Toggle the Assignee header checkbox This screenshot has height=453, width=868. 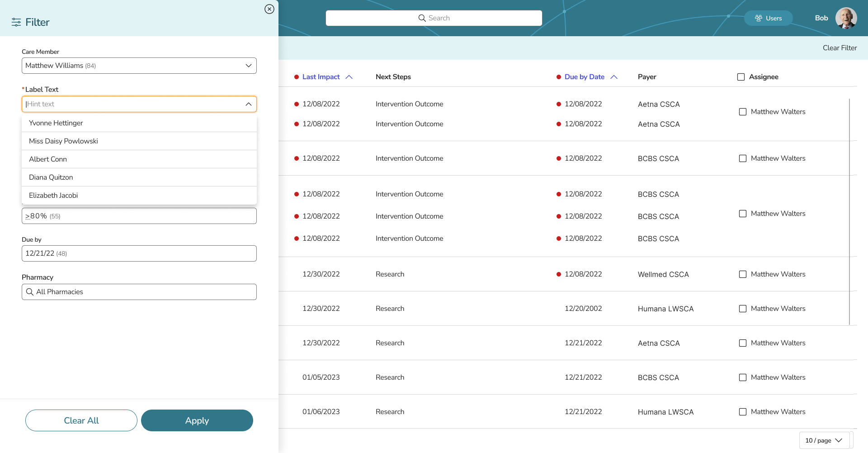click(741, 77)
